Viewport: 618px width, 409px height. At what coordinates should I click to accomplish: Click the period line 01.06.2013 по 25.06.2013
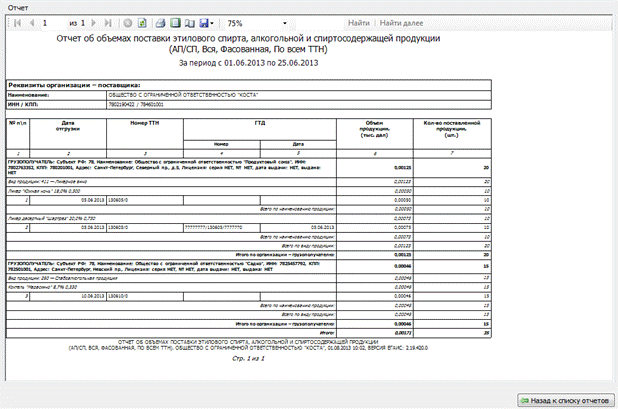(x=248, y=63)
